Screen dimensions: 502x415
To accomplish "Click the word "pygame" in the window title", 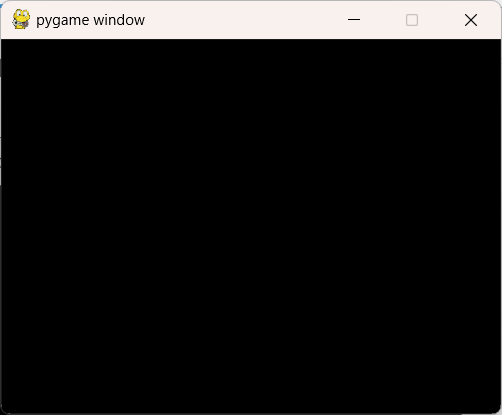I will coord(63,21).
